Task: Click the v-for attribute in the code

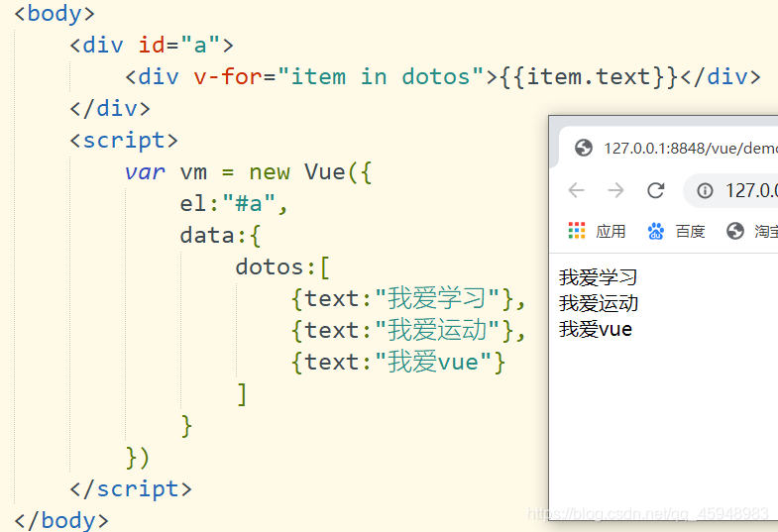Action: coord(228,77)
